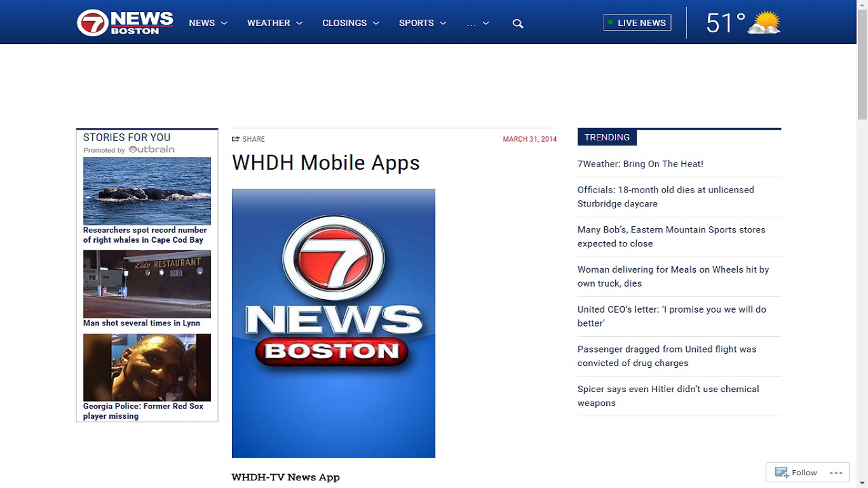Click the right whales story thumbnail image
This screenshot has width=868, height=488.
[x=147, y=191]
